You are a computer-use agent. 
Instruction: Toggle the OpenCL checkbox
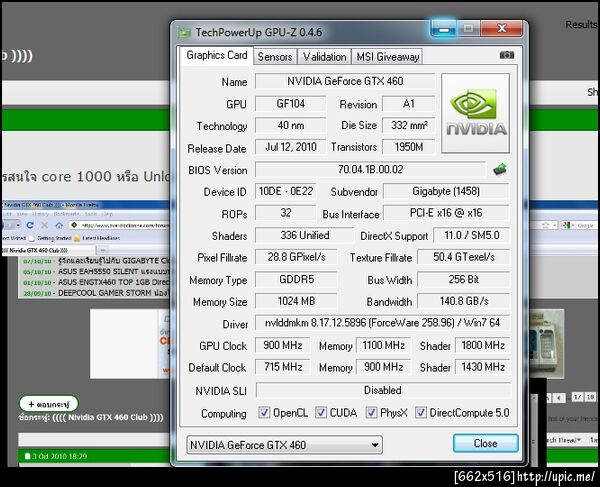[x=264, y=412]
